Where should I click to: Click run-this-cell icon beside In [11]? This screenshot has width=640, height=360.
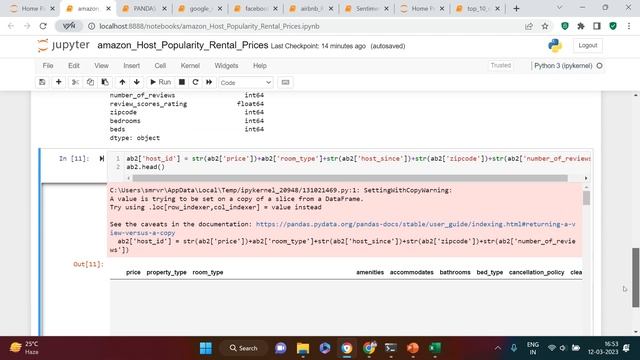tap(101, 158)
